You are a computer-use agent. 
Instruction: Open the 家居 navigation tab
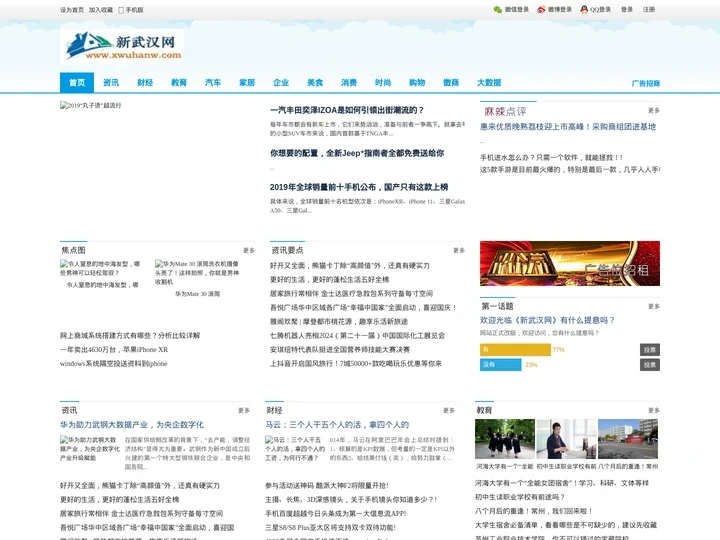tap(247, 83)
